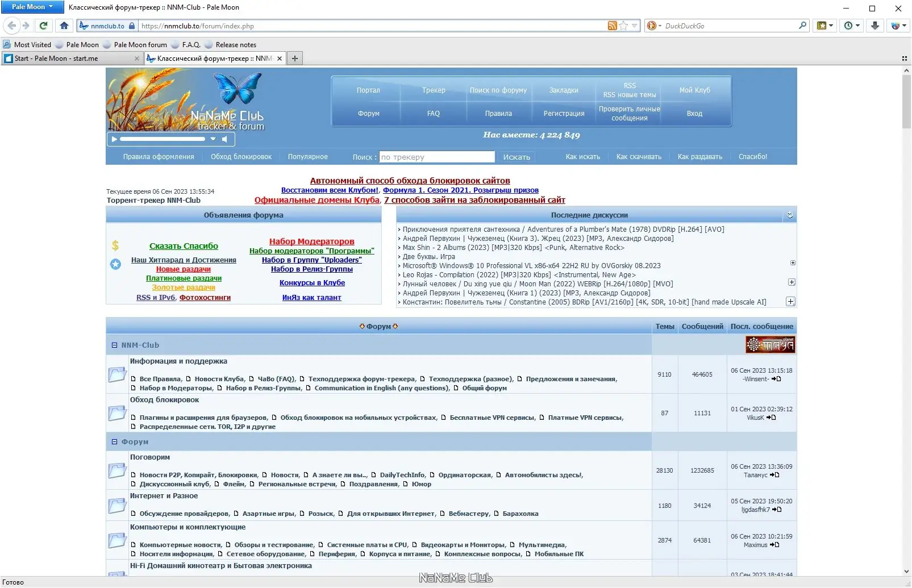Click the 'Искать' search button
Screen dimensions: 912x588
(x=517, y=157)
